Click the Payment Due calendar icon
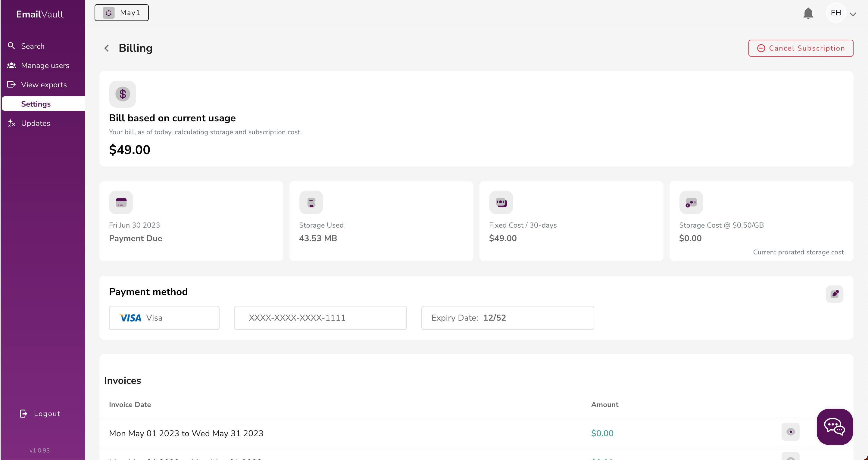Viewport: 868px width, 460px height. tap(121, 202)
